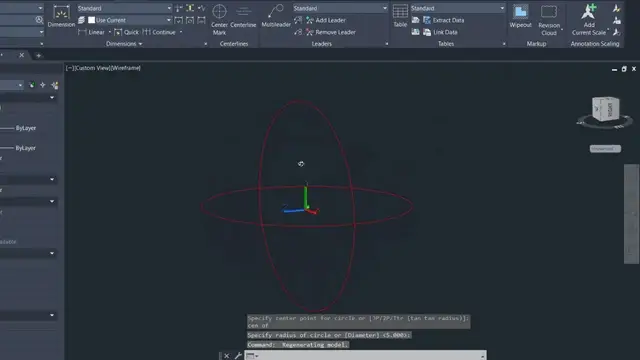
Task: Open the multileader style Standard dropdown
Action: (x=340, y=8)
